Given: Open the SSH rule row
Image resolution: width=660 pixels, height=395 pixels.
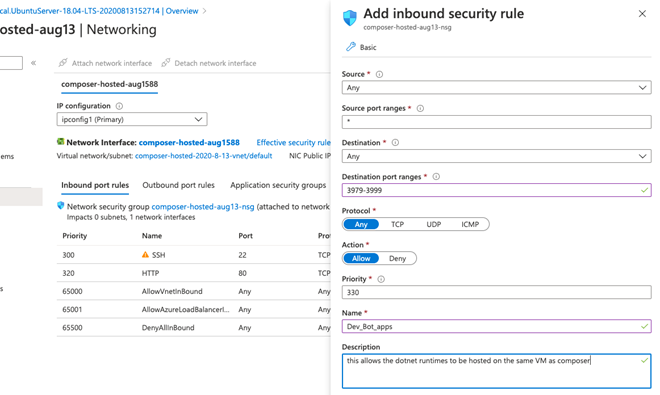Looking at the screenshot, I should 194,255.
